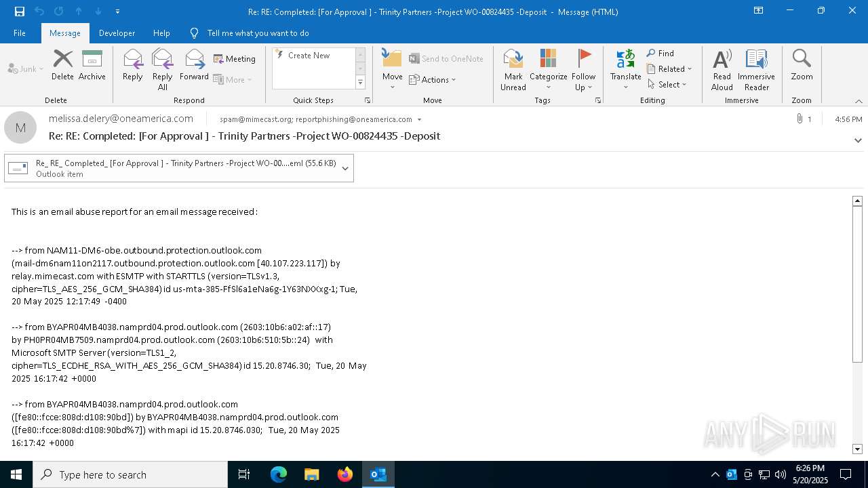Open Quick Steps dialog launcher
Image resolution: width=868 pixels, height=488 pixels.
click(368, 100)
